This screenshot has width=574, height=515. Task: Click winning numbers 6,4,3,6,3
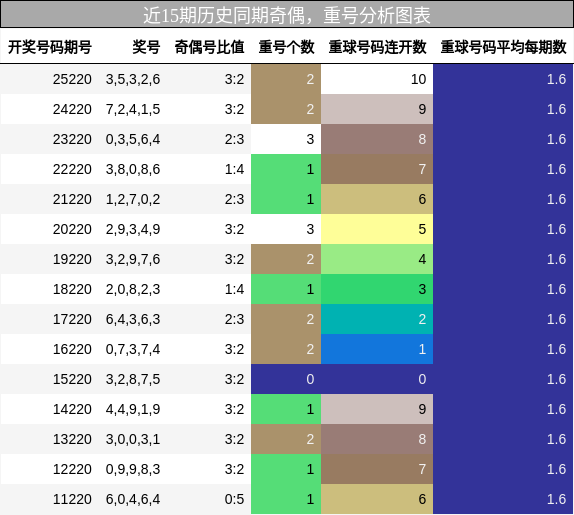click(x=133, y=320)
